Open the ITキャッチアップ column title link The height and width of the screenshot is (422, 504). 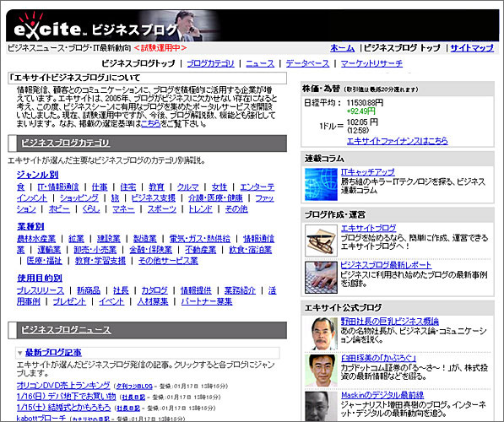tap(368, 172)
